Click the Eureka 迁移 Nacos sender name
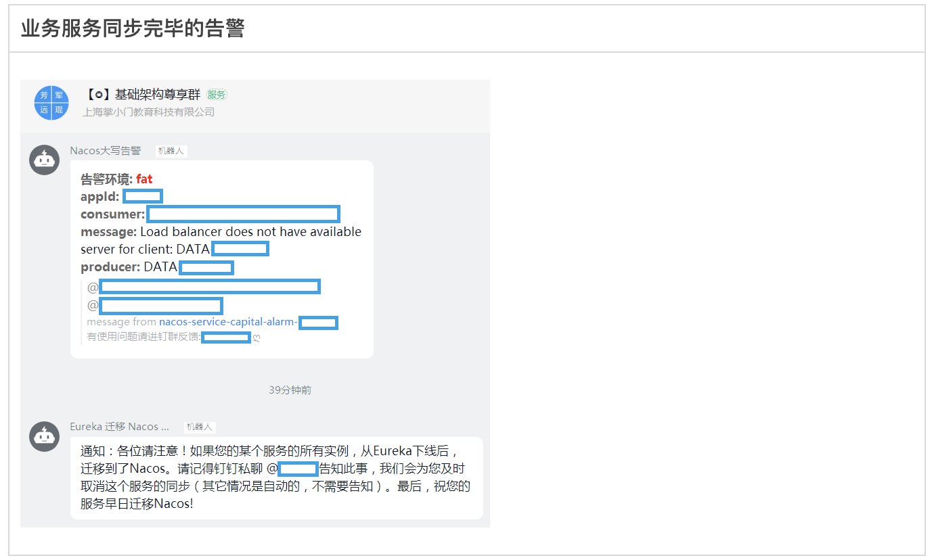 tap(120, 427)
